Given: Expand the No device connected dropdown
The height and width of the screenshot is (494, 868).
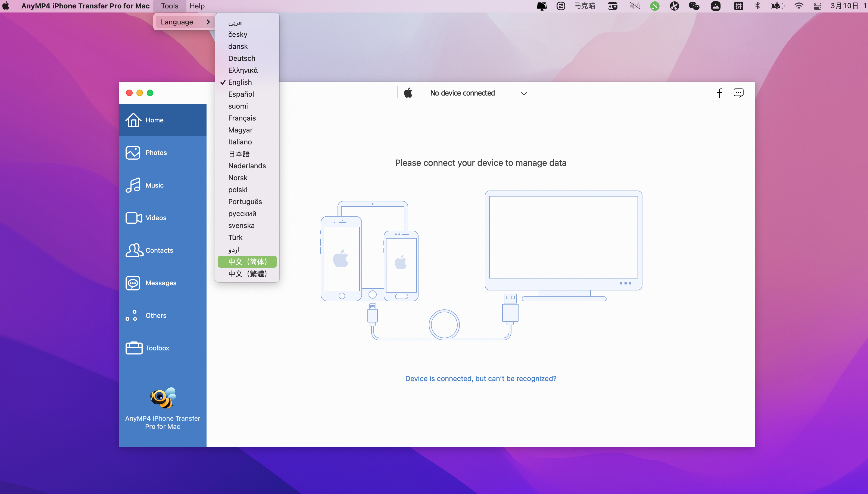Looking at the screenshot, I should [x=523, y=93].
